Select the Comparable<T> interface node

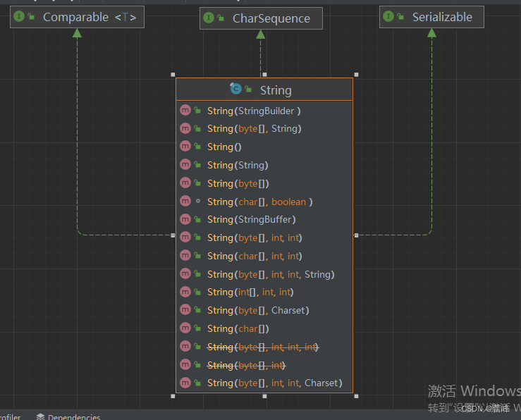tap(77, 17)
